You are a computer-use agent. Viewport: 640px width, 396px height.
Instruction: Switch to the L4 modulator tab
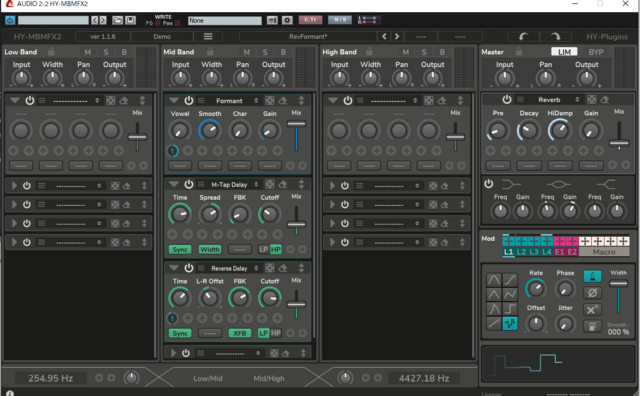[x=547, y=252]
